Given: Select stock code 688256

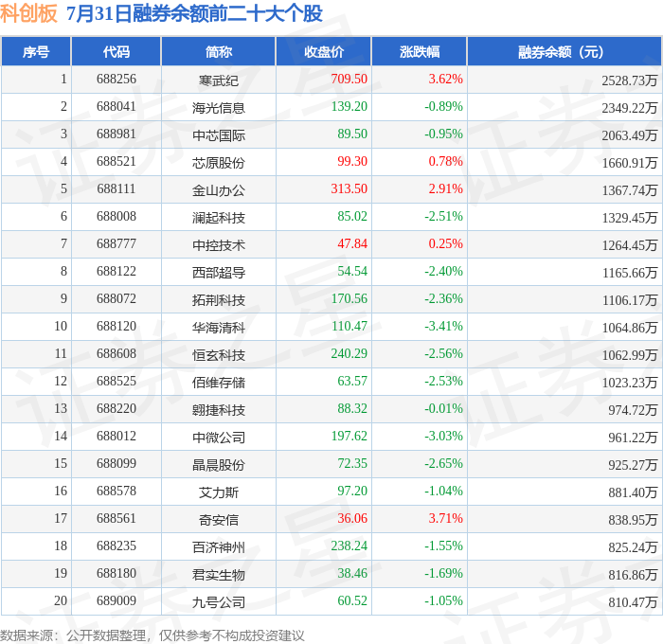Looking at the screenshot, I should [116, 79].
